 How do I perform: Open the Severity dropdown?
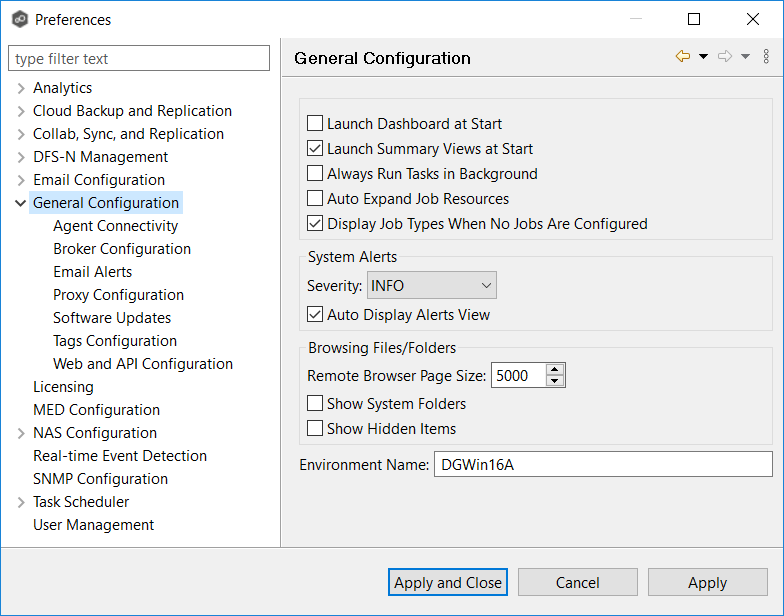click(431, 286)
